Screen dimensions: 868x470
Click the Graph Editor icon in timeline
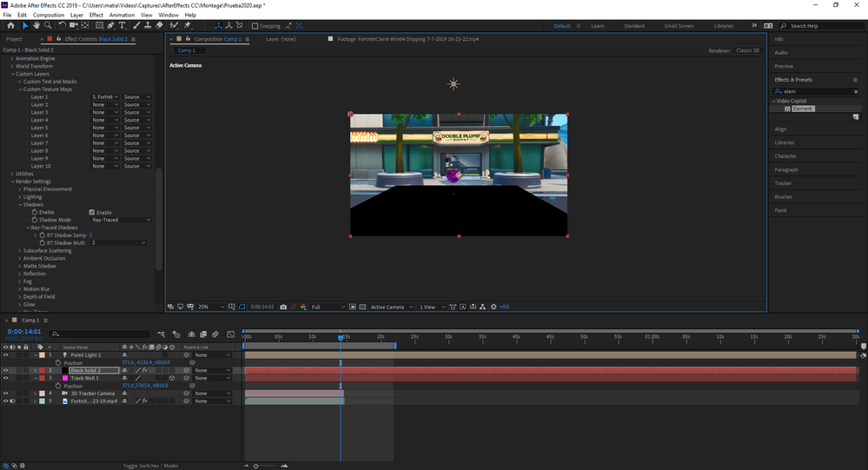(x=231, y=334)
